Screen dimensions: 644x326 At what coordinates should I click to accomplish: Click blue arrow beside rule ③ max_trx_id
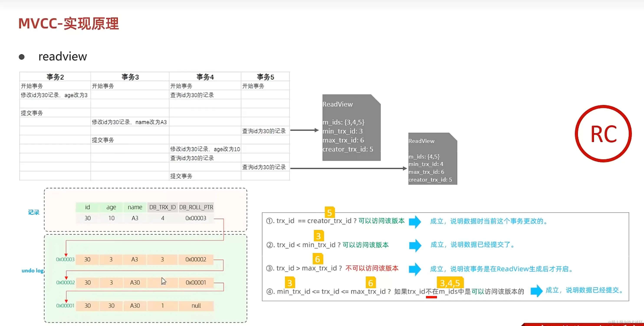click(415, 269)
